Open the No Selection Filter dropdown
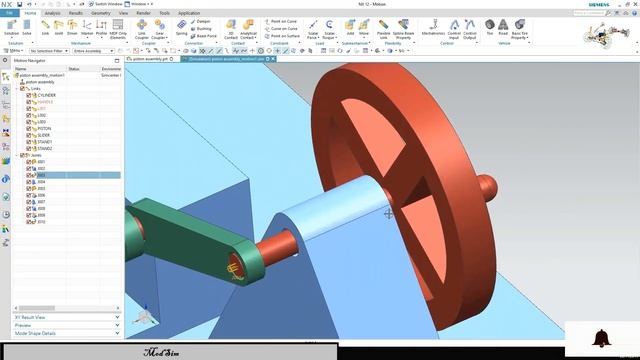Viewport: 640px width, 360px height. (x=49, y=51)
